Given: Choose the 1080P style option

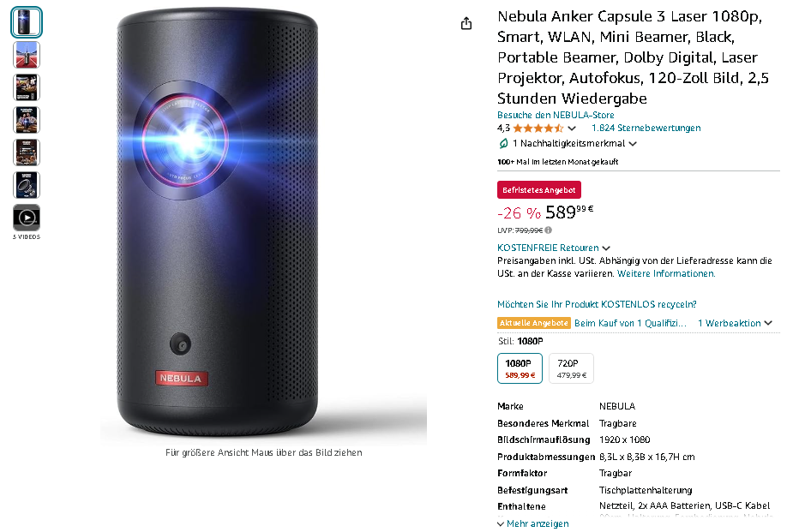Looking at the screenshot, I should 520,368.
